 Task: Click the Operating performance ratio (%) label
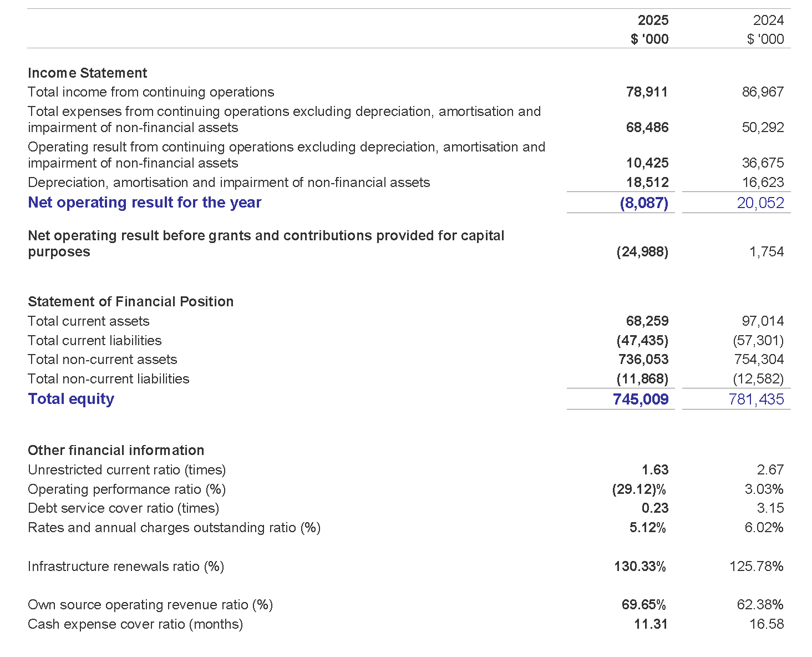click(126, 489)
